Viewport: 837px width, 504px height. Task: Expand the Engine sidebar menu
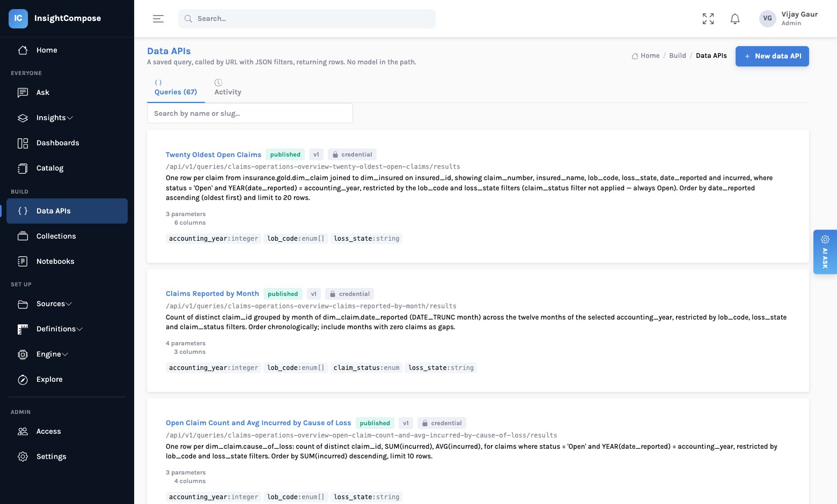pos(67,354)
